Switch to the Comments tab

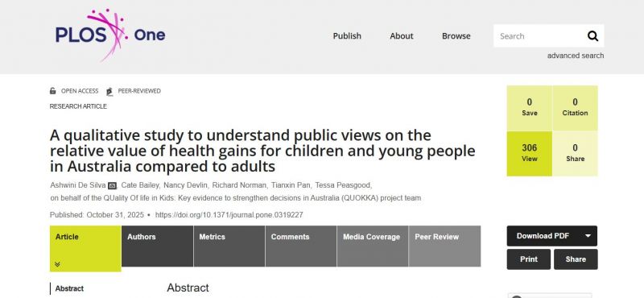tap(301, 246)
